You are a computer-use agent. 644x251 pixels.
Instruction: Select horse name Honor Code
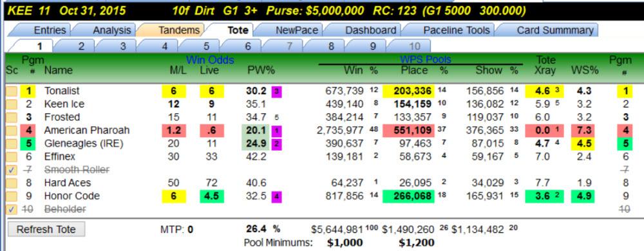click(x=72, y=196)
